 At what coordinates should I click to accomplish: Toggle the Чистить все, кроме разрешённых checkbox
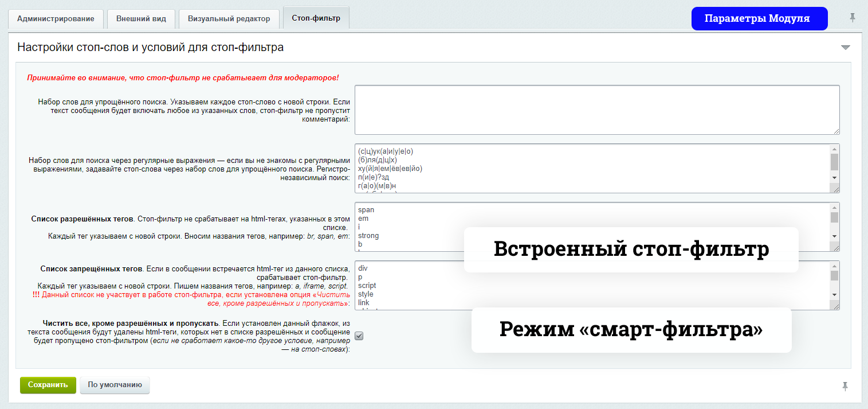point(359,336)
